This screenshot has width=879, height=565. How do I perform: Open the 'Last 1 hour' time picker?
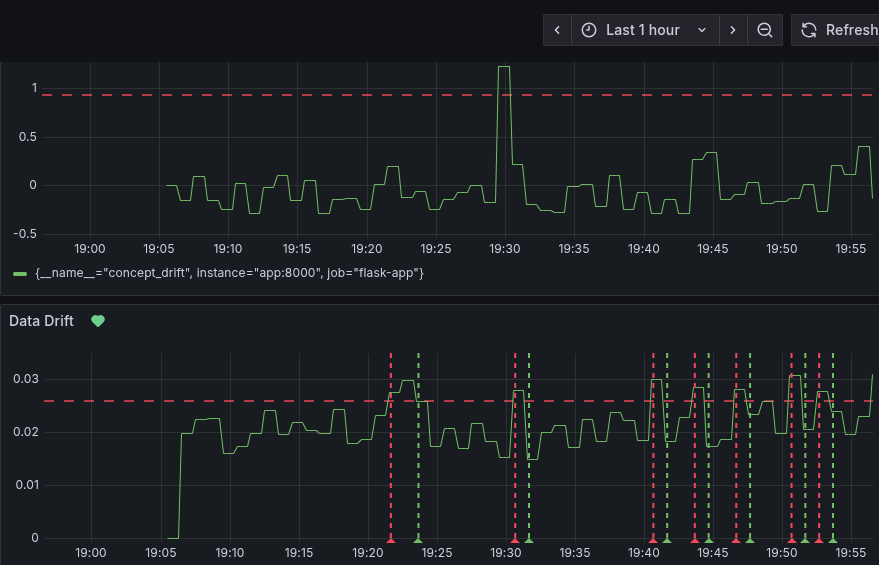(x=645, y=30)
